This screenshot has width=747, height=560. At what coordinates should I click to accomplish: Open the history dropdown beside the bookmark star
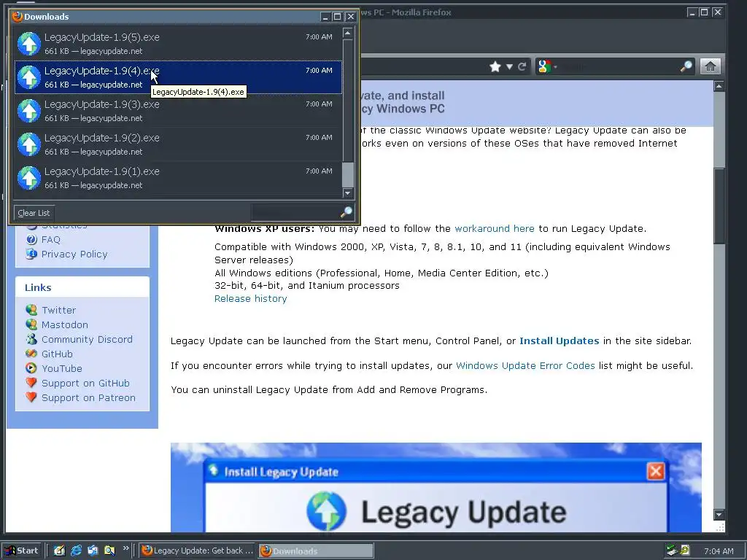coord(509,66)
